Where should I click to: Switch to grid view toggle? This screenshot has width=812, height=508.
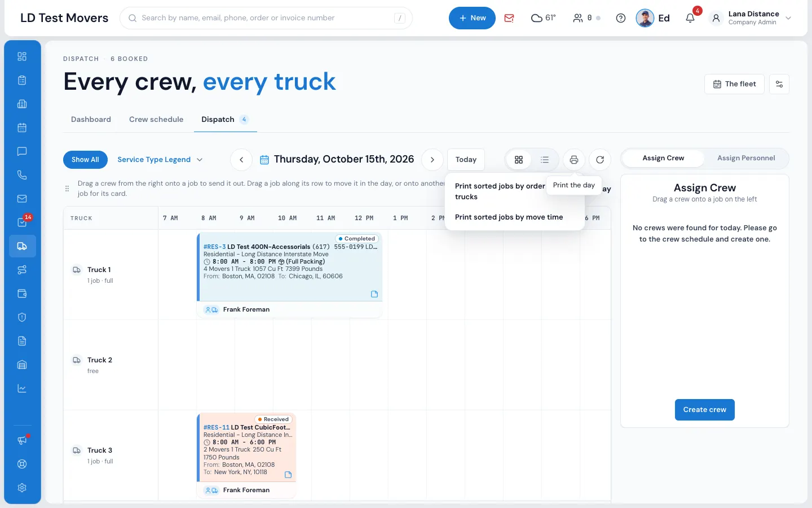coord(519,160)
